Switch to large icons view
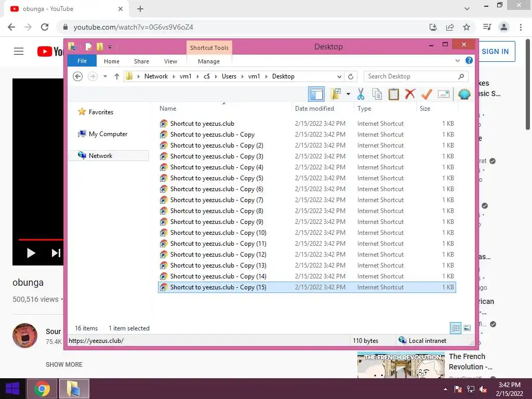 (467, 328)
